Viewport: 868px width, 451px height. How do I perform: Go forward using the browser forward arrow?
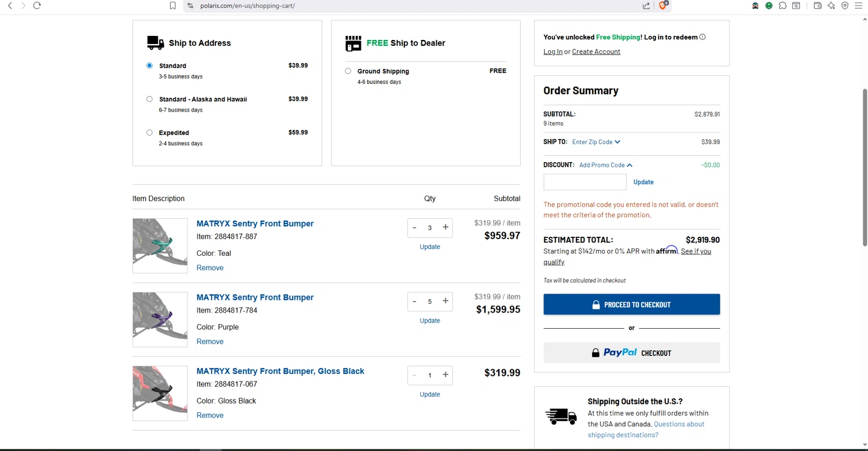23,6
